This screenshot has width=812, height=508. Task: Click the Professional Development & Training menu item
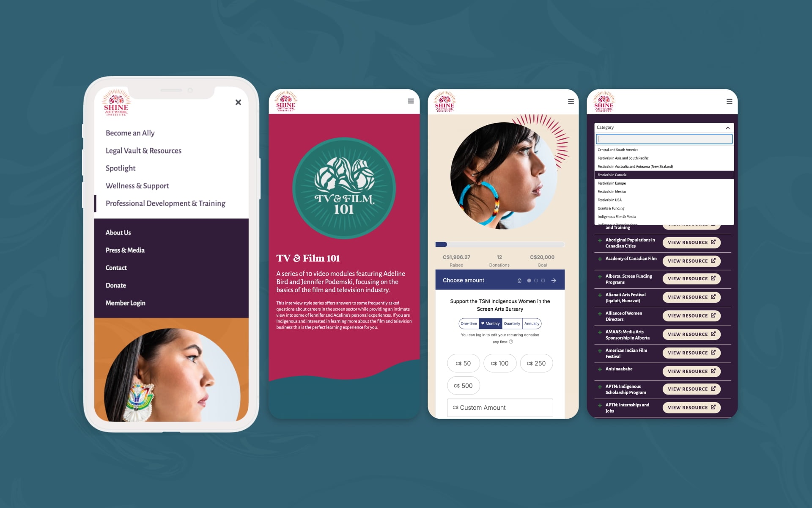[x=165, y=203]
